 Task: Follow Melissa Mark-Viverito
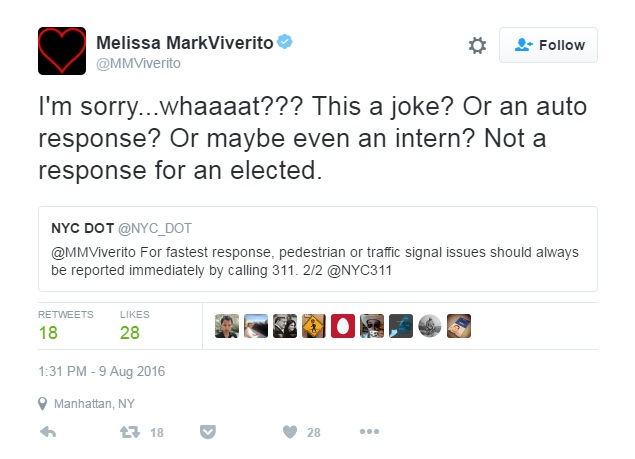tap(548, 45)
